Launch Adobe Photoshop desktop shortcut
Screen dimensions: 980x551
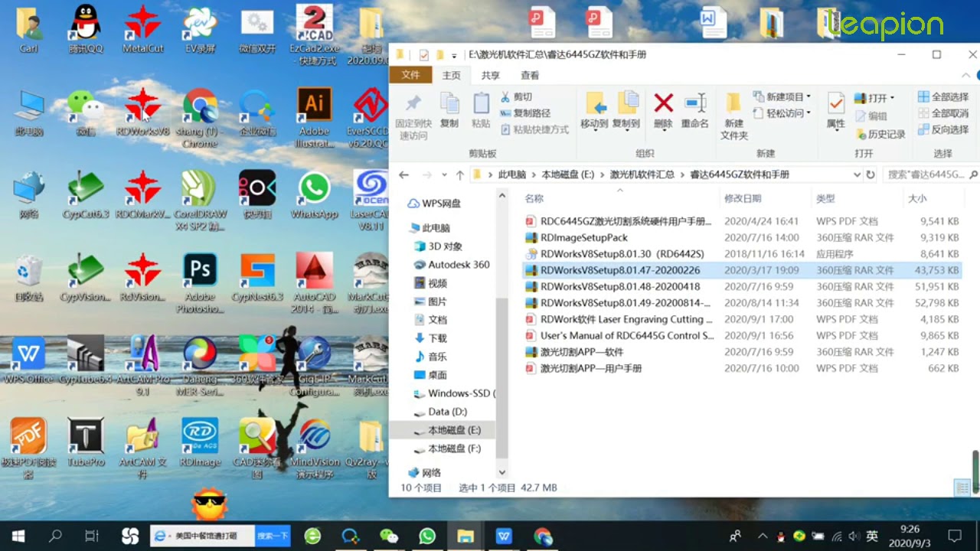pos(200,283)
